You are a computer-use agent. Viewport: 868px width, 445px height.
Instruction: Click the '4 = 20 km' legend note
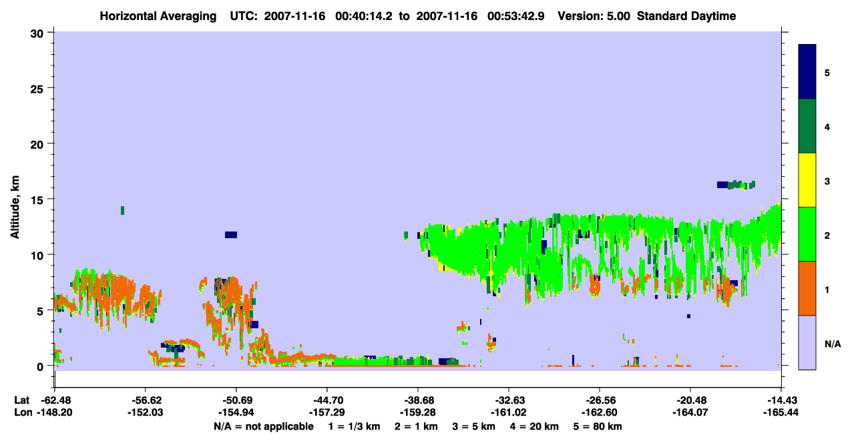tap(534, 426)
